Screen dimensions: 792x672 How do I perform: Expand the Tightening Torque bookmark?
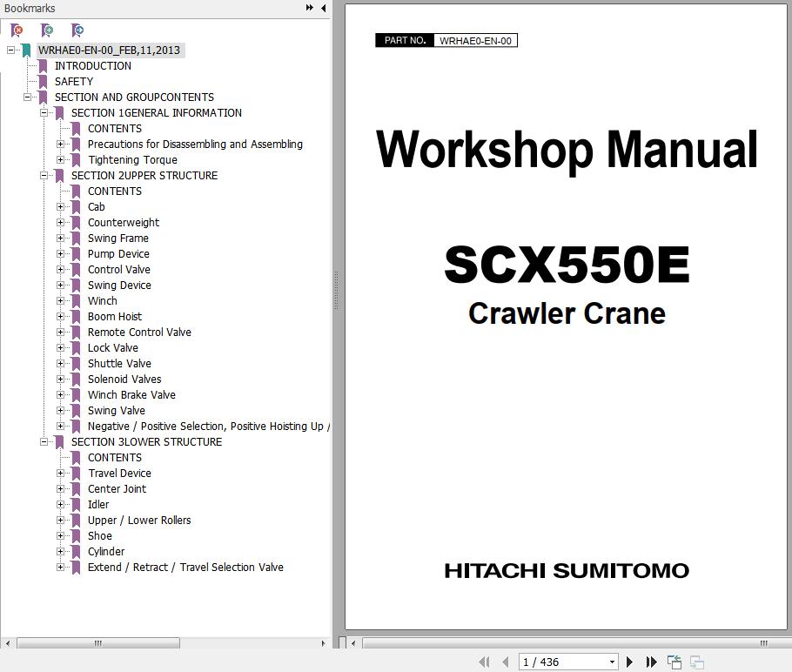tap(60, 159)
